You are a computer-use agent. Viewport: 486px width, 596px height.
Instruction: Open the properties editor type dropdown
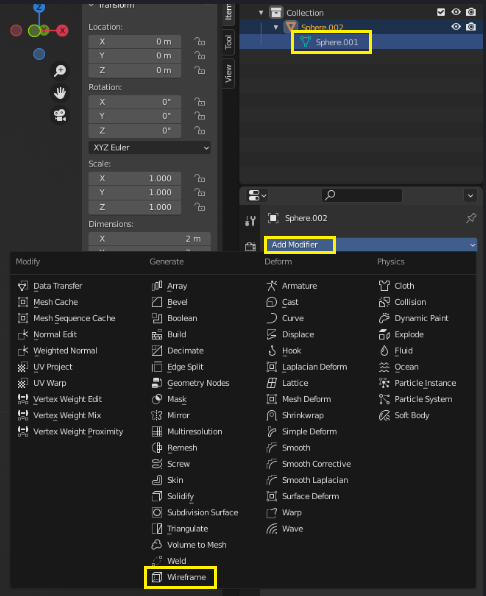pyautogui.click(x=257, y=195)
